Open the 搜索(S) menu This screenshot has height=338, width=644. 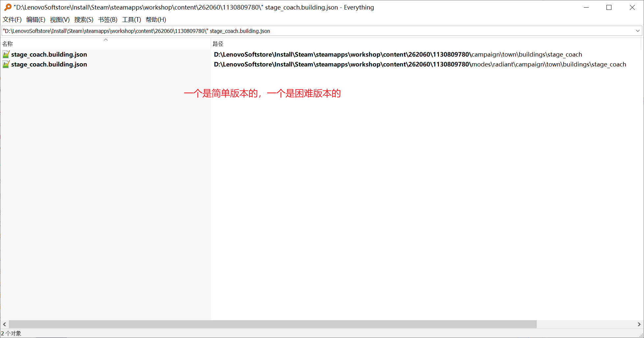click(84, 20)
